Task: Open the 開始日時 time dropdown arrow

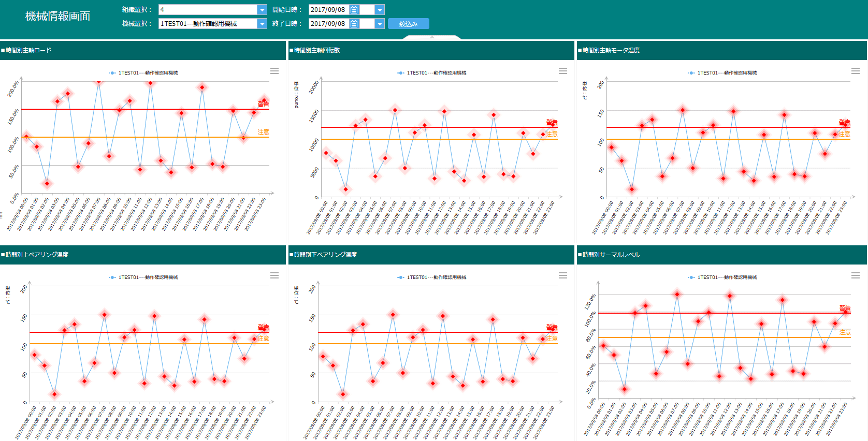Action: (380, 10)
